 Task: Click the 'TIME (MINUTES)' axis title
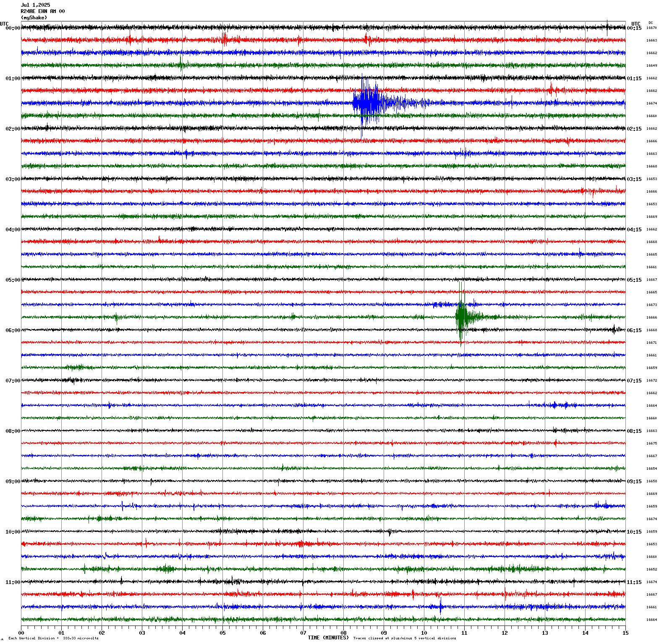click(x=328, y=638)
